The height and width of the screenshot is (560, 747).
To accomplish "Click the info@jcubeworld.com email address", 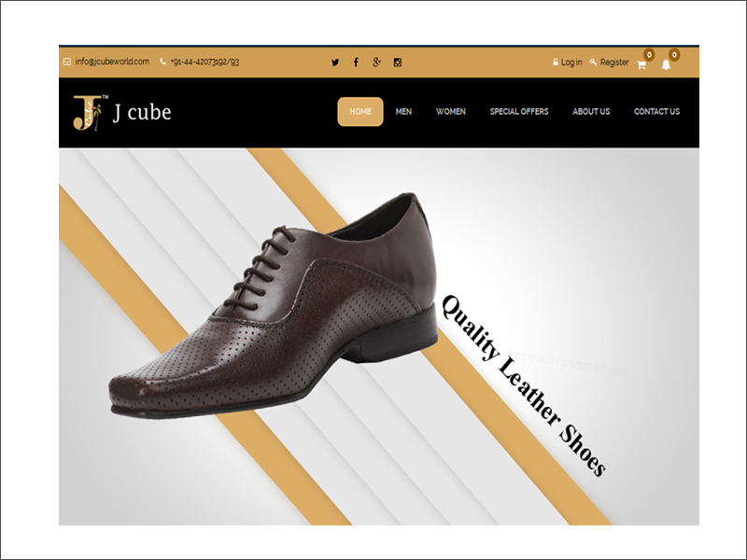I will coord(113,63).
